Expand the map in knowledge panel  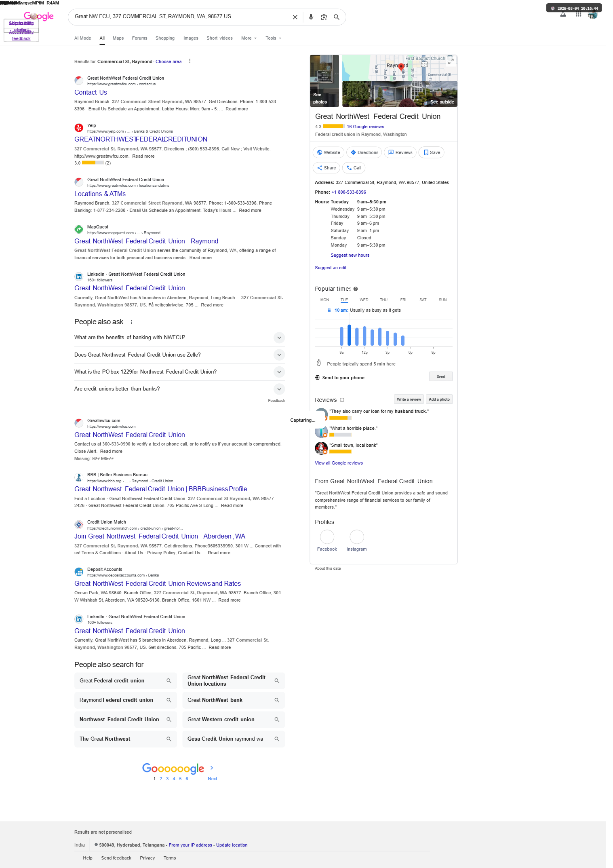(x=451, y=61)
